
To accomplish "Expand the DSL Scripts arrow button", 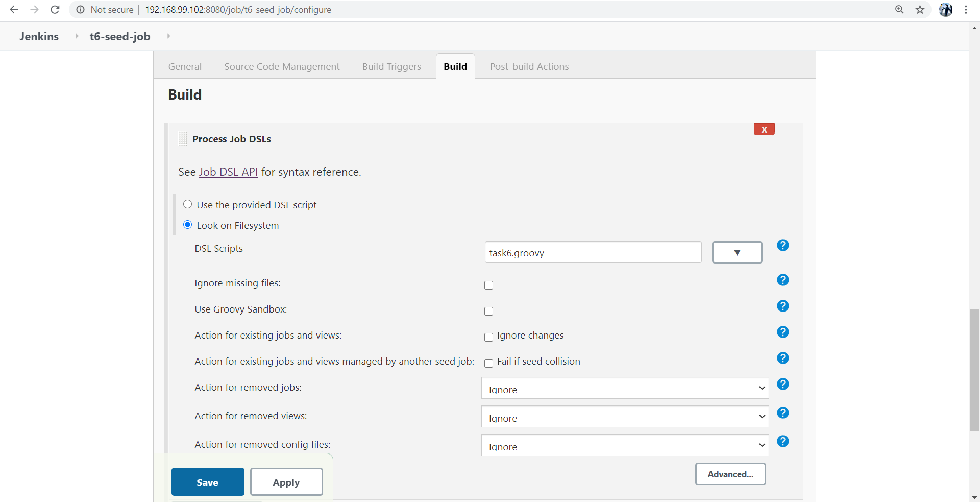I will pyautogui.click(x=737, y=252).
